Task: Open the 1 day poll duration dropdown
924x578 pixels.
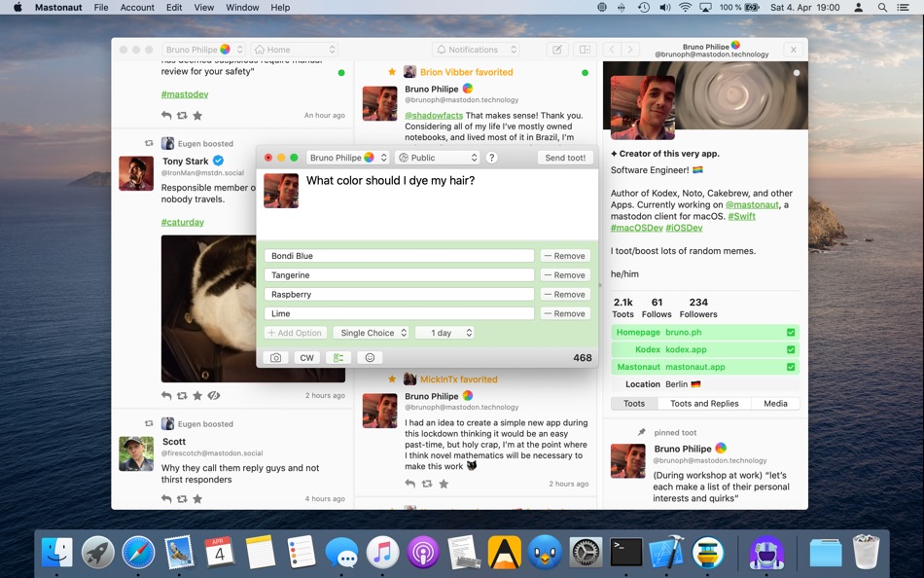Action: 444,333
